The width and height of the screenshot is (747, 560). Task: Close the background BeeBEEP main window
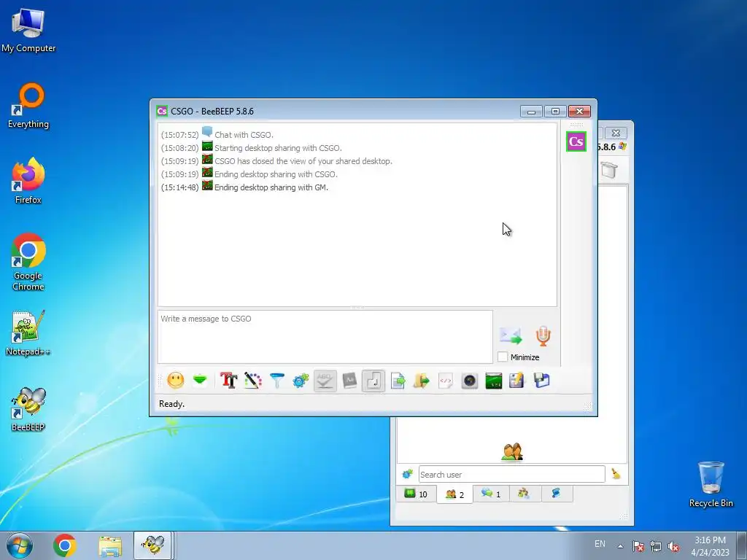point(616,133)
